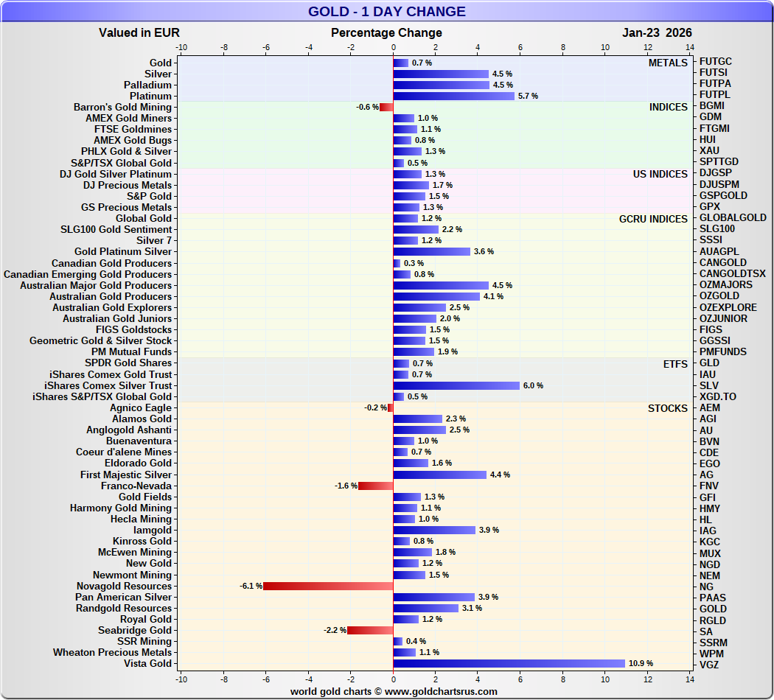This screenshot has height=700, width=774.
Task: Click the Vista Gold 10.9% bar
Action: pyautogui.click(x=509, y=663)
